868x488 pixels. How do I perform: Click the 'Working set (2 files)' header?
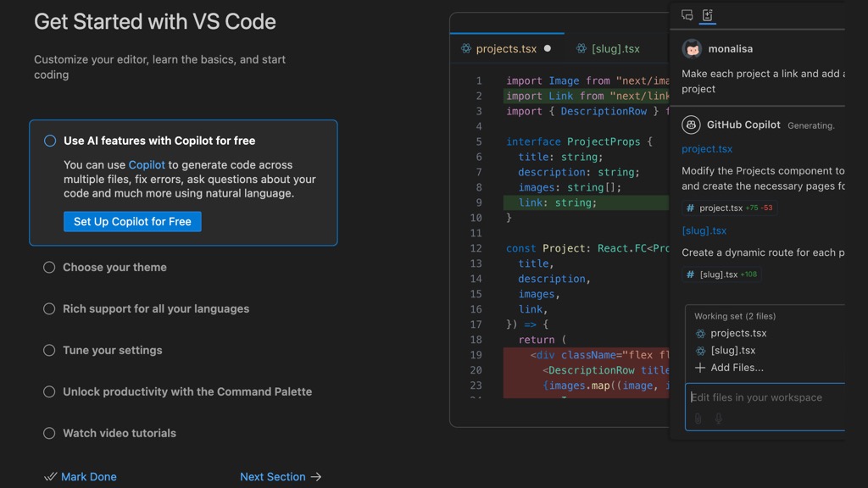[735, 316]
